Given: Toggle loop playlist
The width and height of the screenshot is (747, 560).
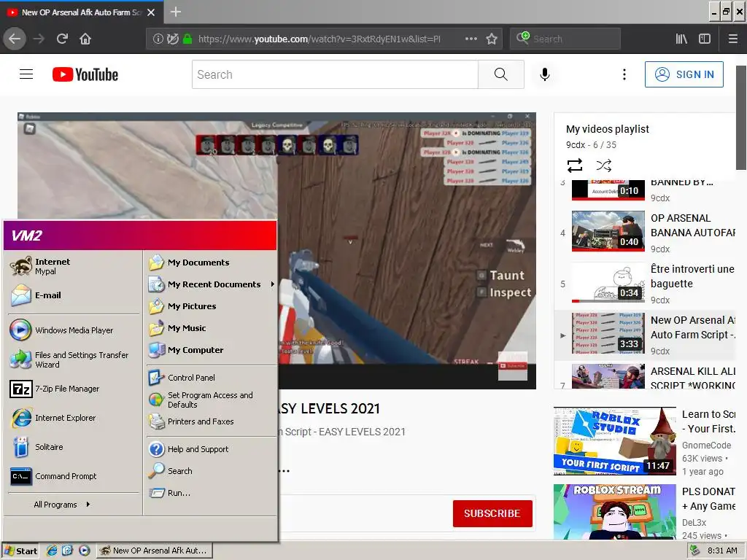Looking at the screenshot, I should pyautogui.click(x=575, y=166).
